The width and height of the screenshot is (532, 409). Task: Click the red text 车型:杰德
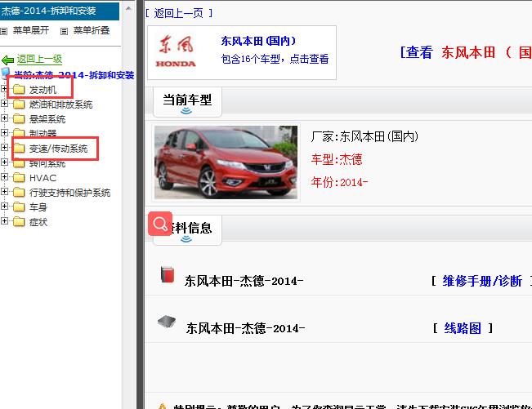337,159
